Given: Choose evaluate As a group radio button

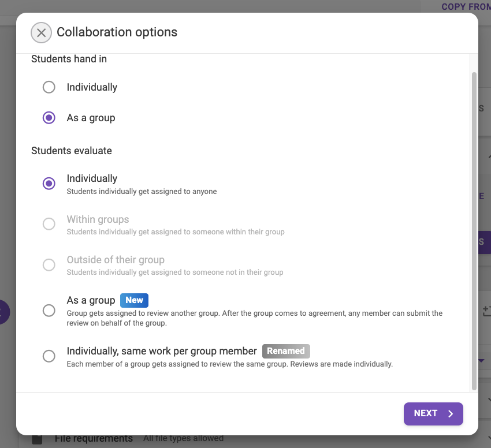Looking at the screenshot, I should tap(49, 311).
